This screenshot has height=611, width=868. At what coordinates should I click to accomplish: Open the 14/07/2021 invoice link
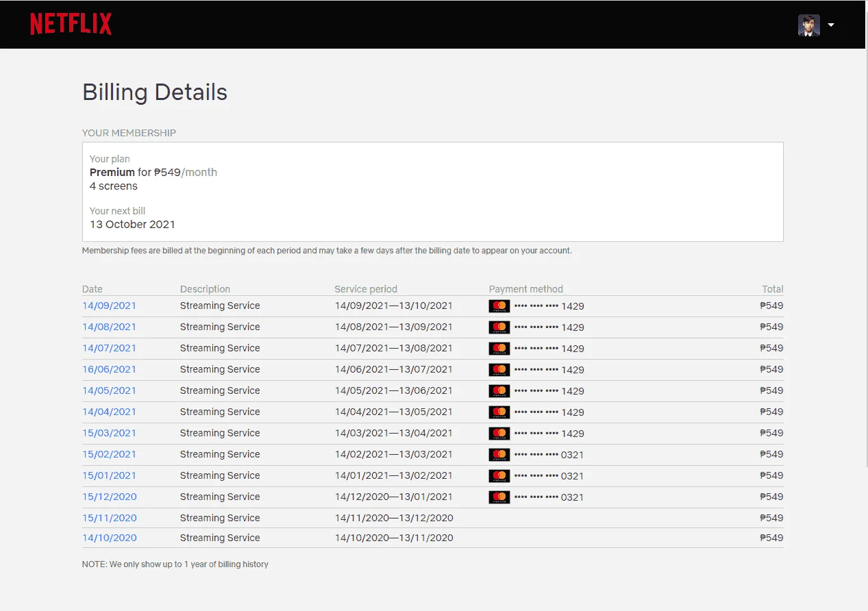click(x=109, y=348)
